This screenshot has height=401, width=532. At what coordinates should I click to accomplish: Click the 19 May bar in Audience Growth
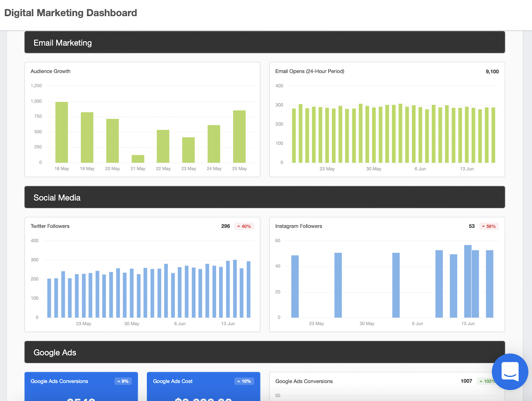(x=87, y=138)
